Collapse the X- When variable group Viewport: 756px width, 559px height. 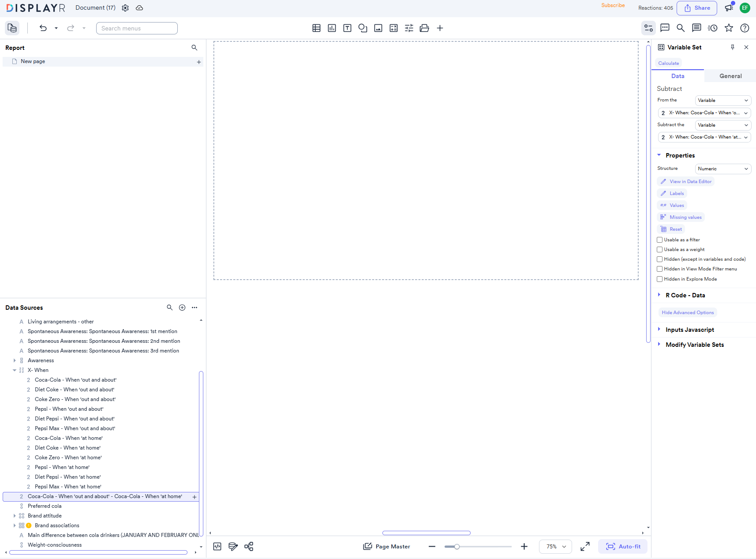[15, 370]
